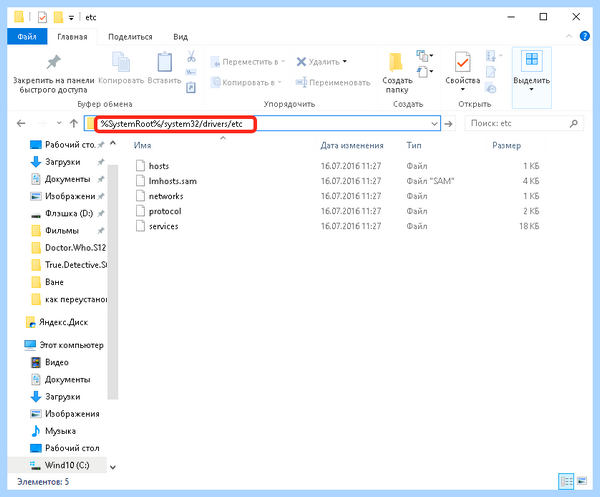Select the services file
This screenshot has width=600, height=497.
tap(163, 227)
